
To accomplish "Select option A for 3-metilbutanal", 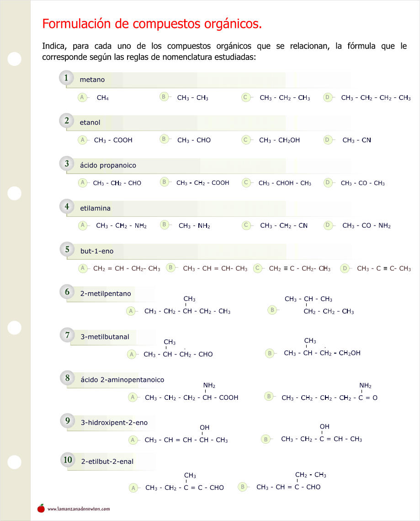I will [132, 354].
